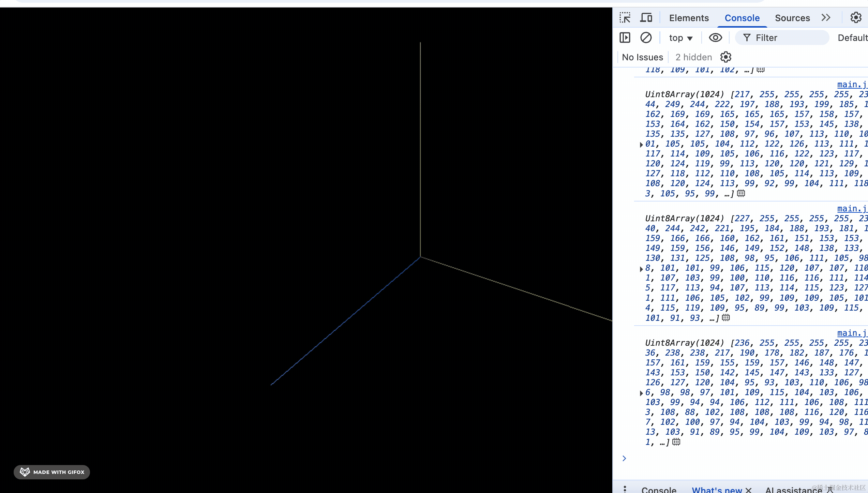
Task: Open console settings gear beside 2 hidden
Action: 725,57
